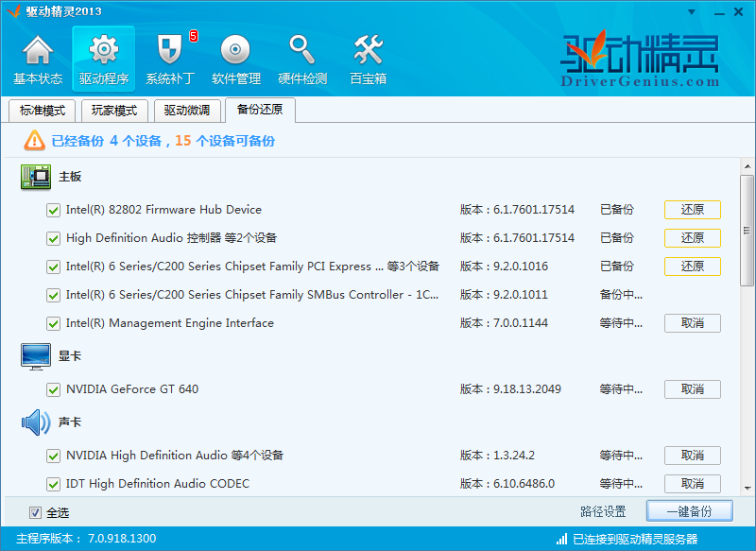The image size is (756, 551).
Task: Cancel NVIDIA GeForce GT 640 backup
Action: pos(693,389)
